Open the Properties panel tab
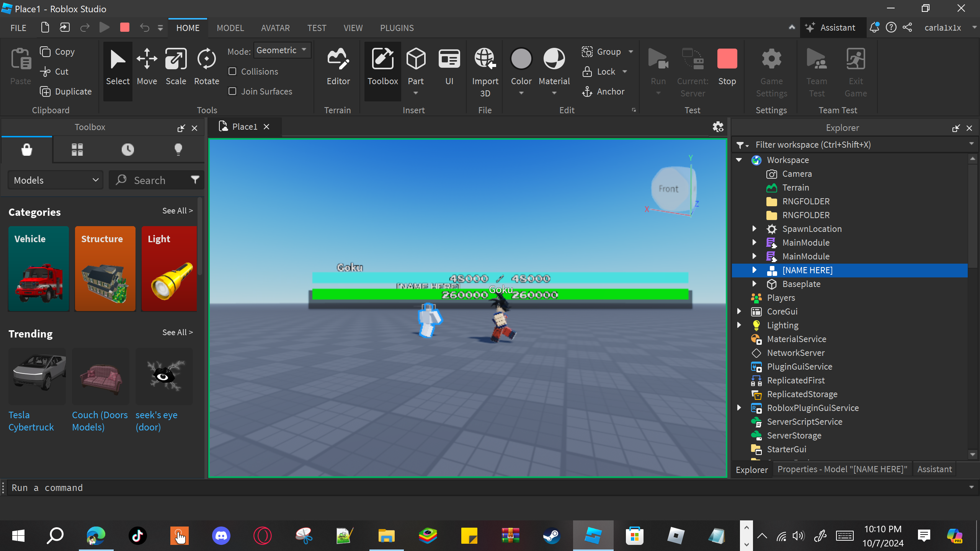 pos(842,469)
